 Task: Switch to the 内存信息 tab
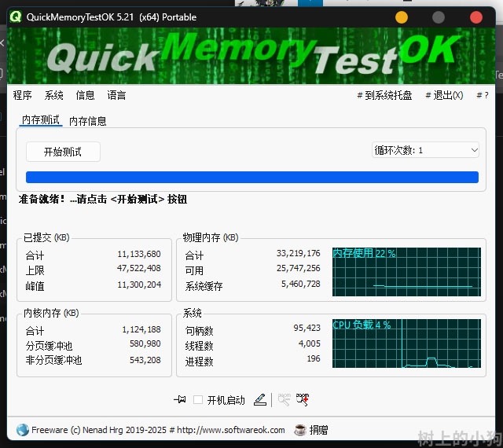pyautogui.click(x=88, y=121)
